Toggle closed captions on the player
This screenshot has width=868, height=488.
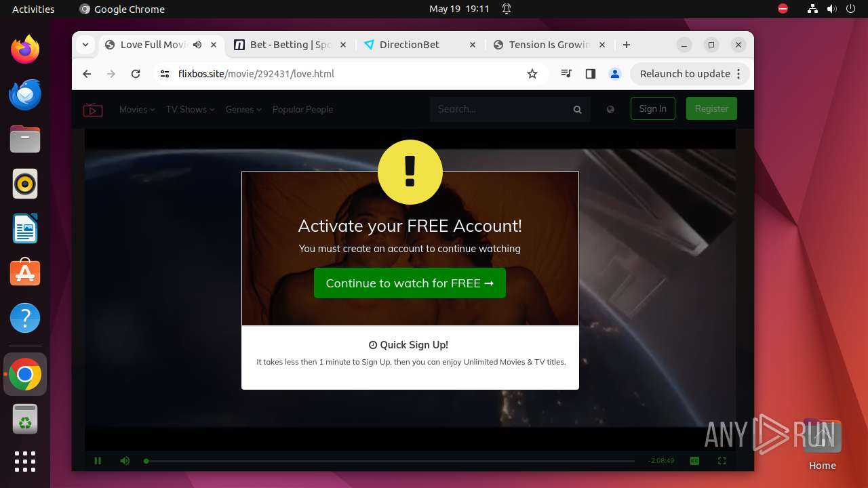point(694,461)
